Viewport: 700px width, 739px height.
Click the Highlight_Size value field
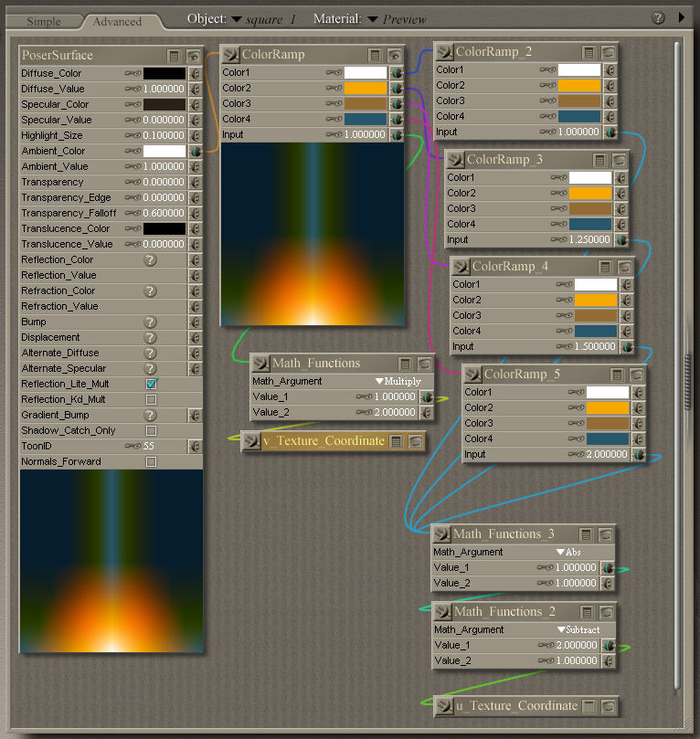point(164,135)
